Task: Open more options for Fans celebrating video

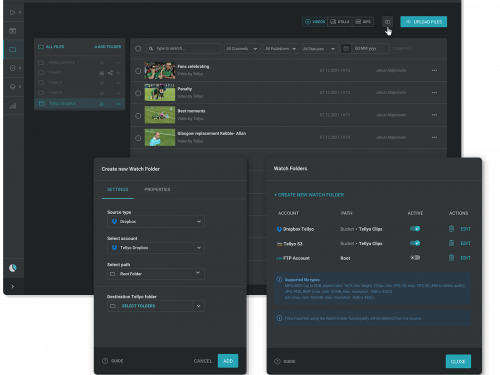Action: click(x=434, y=71)
